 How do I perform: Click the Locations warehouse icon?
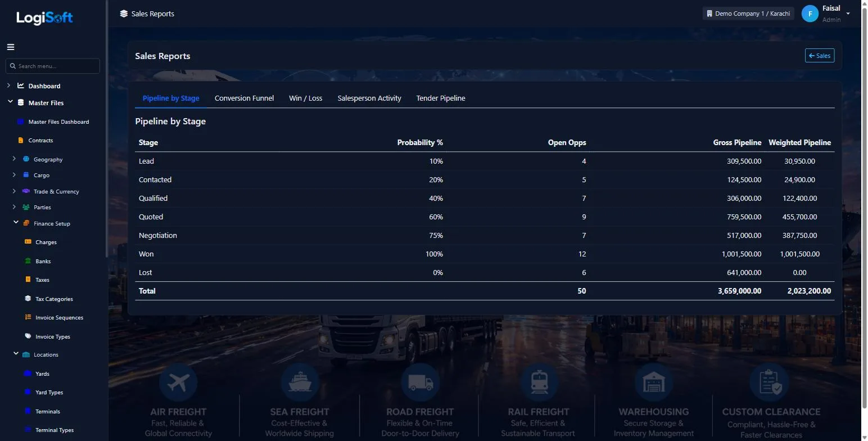[x=26, y=354]
